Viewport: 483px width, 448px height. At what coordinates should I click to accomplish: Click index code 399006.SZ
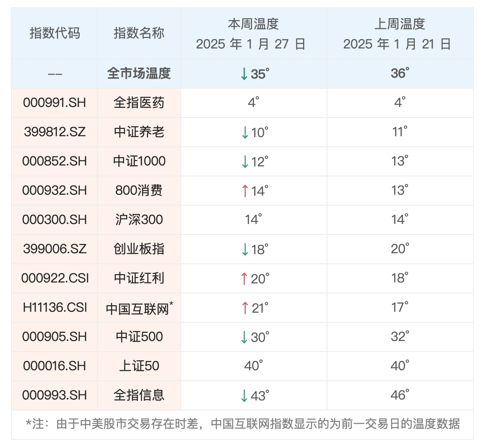click(54, 249)
